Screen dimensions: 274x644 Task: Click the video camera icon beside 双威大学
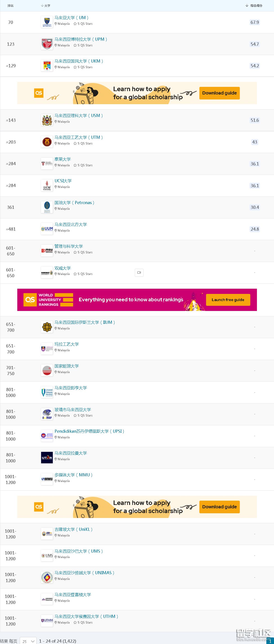click(139, 272)
